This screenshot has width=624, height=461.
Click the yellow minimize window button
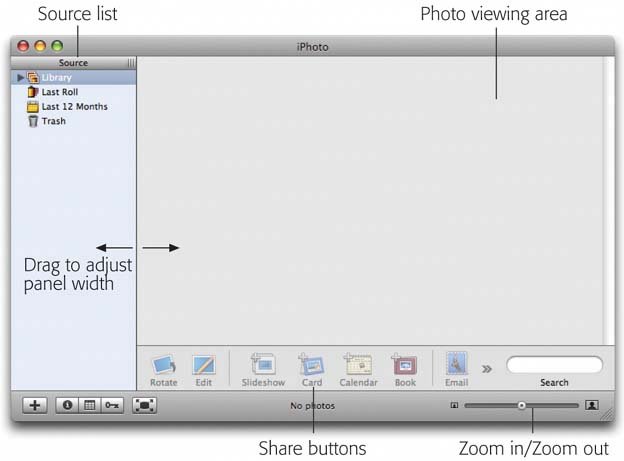(x=40, y=46)
